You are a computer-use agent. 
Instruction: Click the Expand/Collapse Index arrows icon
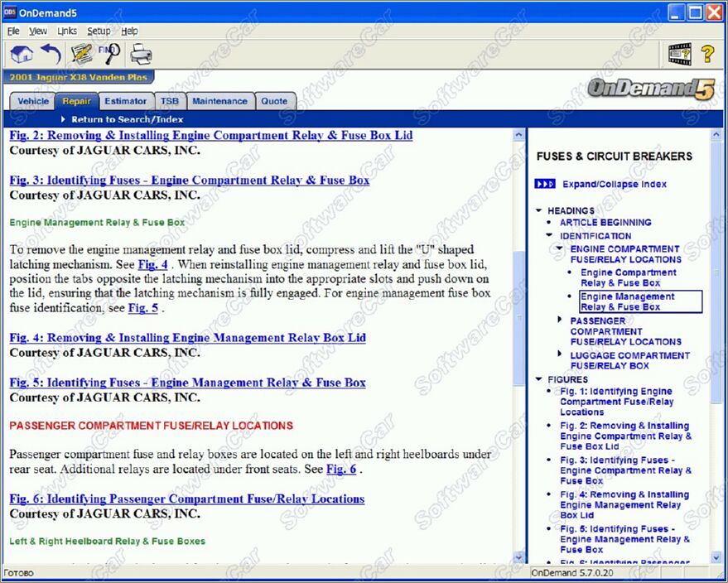tap(544, 184)
